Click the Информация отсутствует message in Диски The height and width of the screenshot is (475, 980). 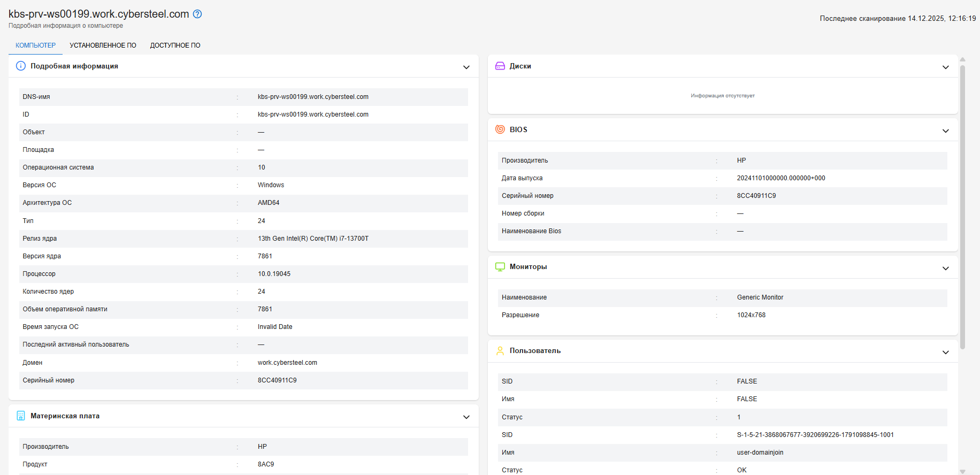pyautogui.click(x=723, y=96)
